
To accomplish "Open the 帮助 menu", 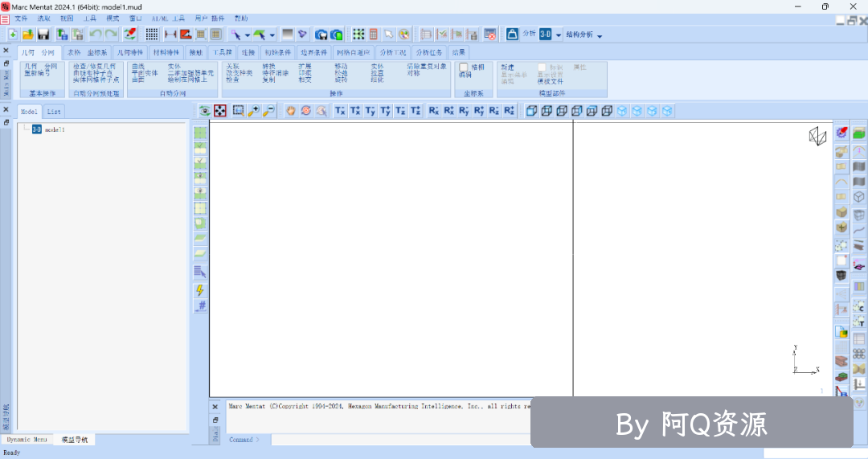I will [241, 18].
